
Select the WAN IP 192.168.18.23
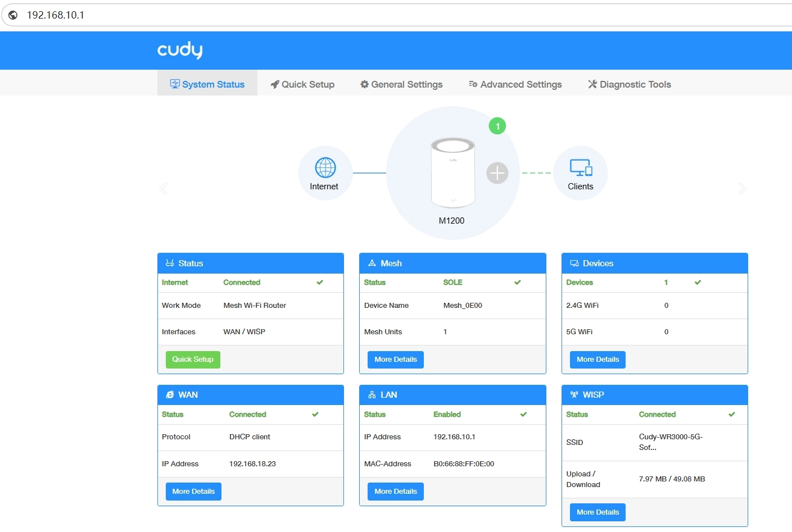(252, 464)
